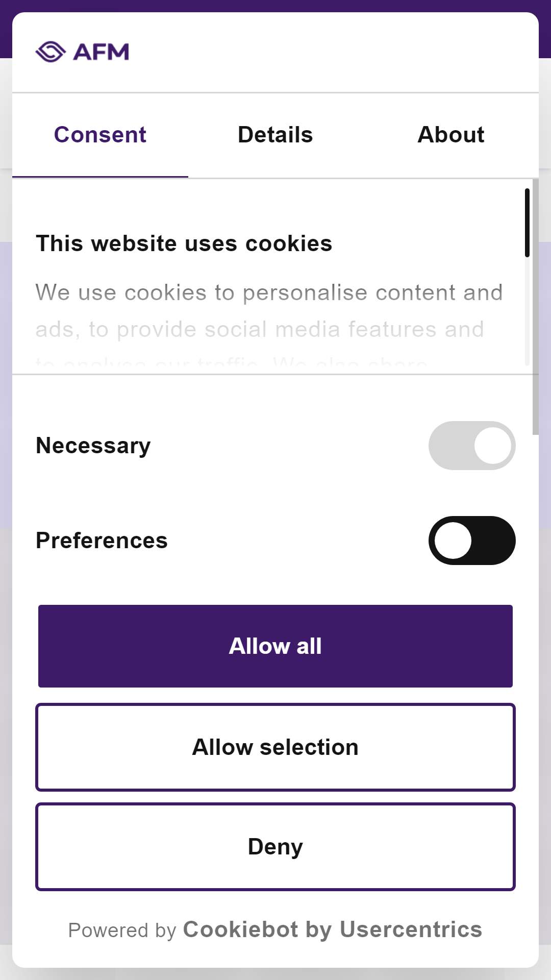Enable the Preferences cookies toggle
The width and height of the screenshot is (551, 980).
[472, 541]
